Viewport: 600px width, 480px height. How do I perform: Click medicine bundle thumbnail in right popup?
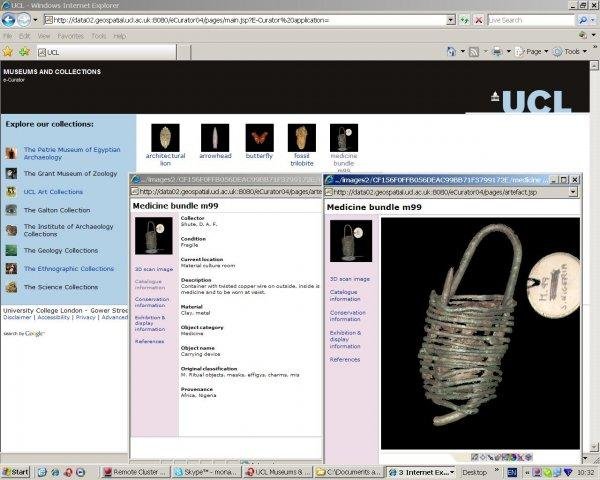click(x=351, y=241)
